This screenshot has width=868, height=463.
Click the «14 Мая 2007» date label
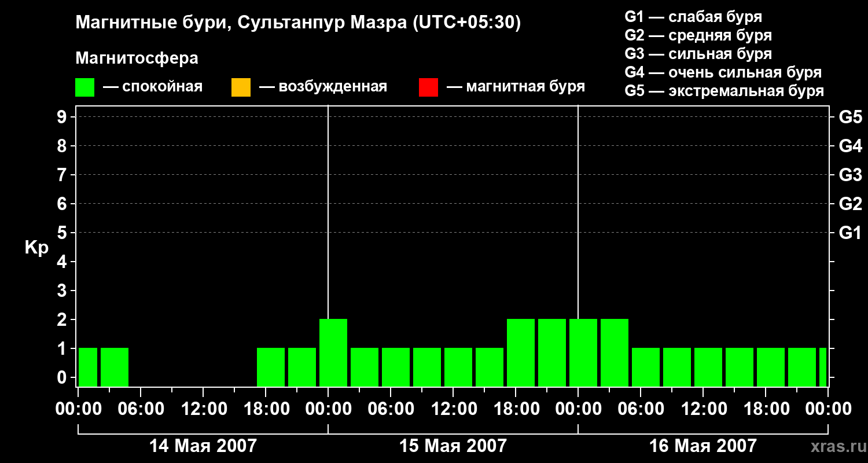tap(203, 446)
